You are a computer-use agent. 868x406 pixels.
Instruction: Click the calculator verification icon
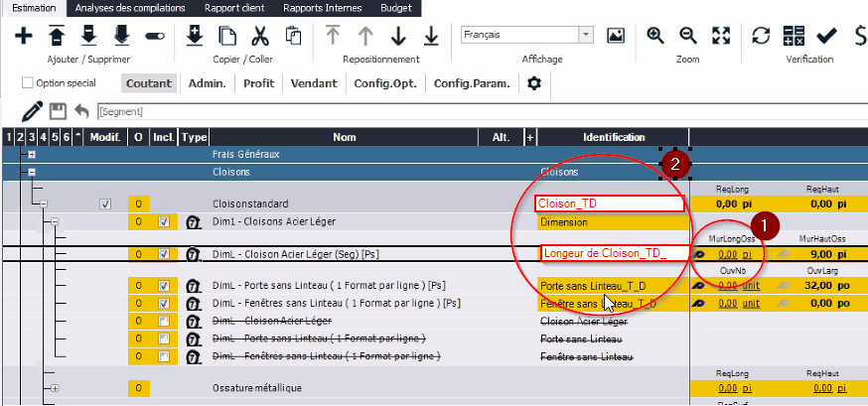[x=793, y=36]
